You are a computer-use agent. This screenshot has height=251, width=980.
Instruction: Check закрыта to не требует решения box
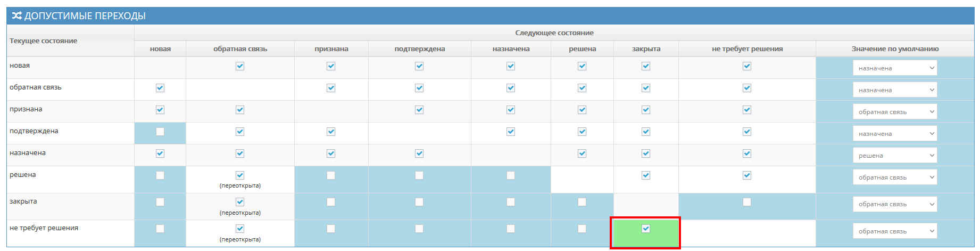[x=747, y=202]
